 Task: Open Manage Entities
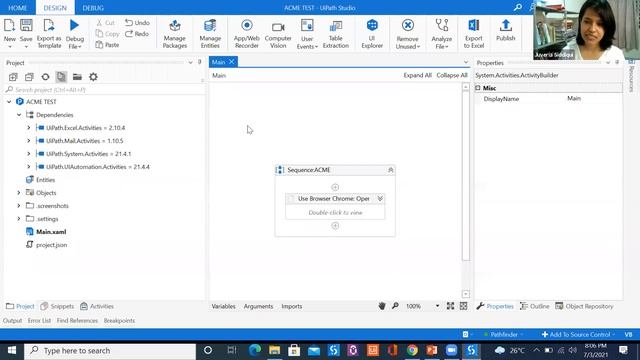click(x=210, y=34)
